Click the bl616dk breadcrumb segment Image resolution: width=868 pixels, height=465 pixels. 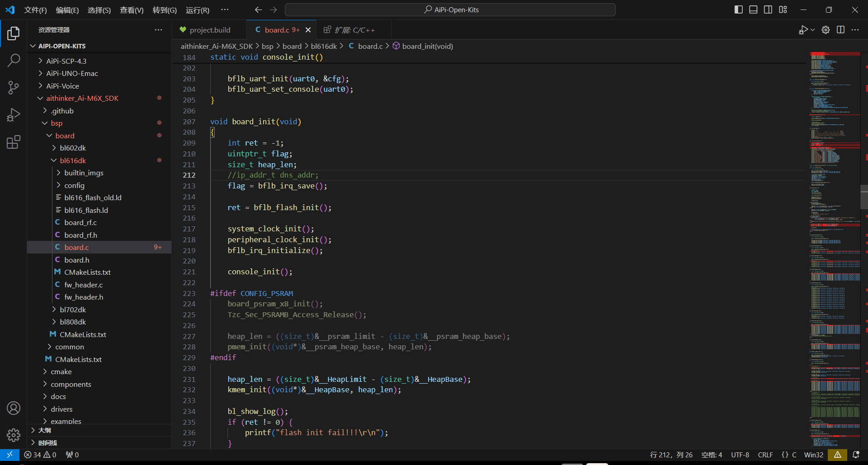(324, 46)
